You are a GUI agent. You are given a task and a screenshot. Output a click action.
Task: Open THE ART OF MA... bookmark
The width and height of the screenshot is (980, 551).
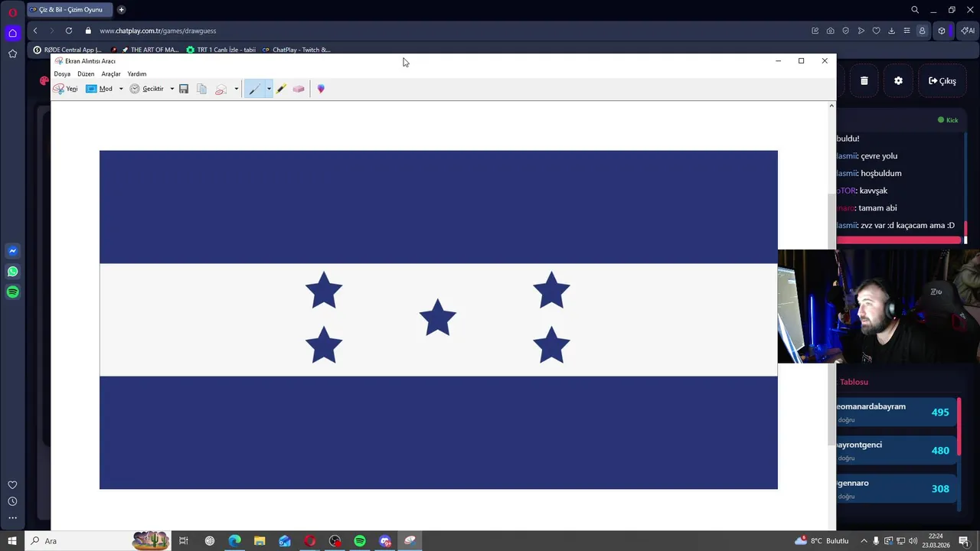coord(149,50)
